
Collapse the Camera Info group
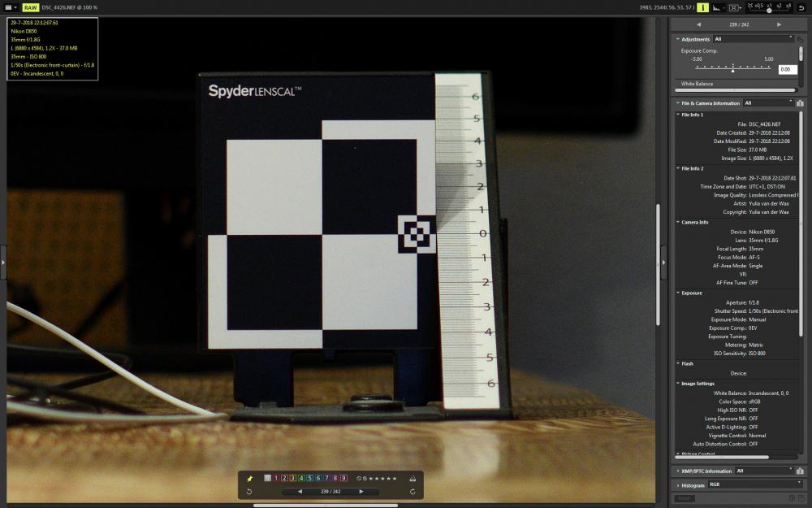tap(678, 223)
